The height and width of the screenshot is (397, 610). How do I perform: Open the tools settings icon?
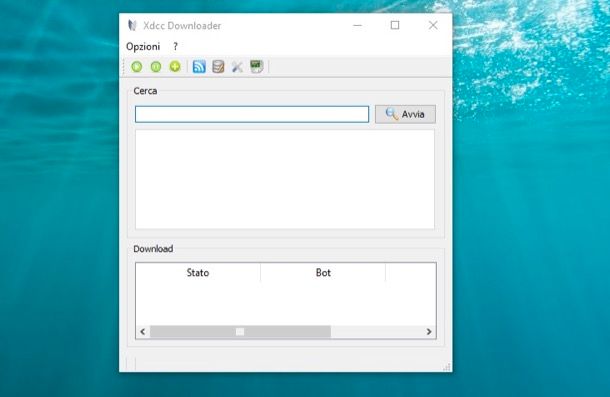237,67
